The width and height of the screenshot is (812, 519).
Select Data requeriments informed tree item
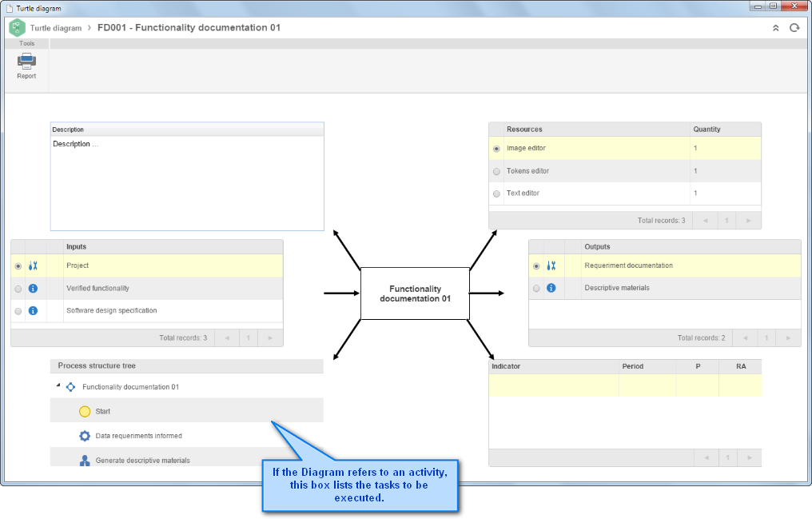tap(139, 436)
